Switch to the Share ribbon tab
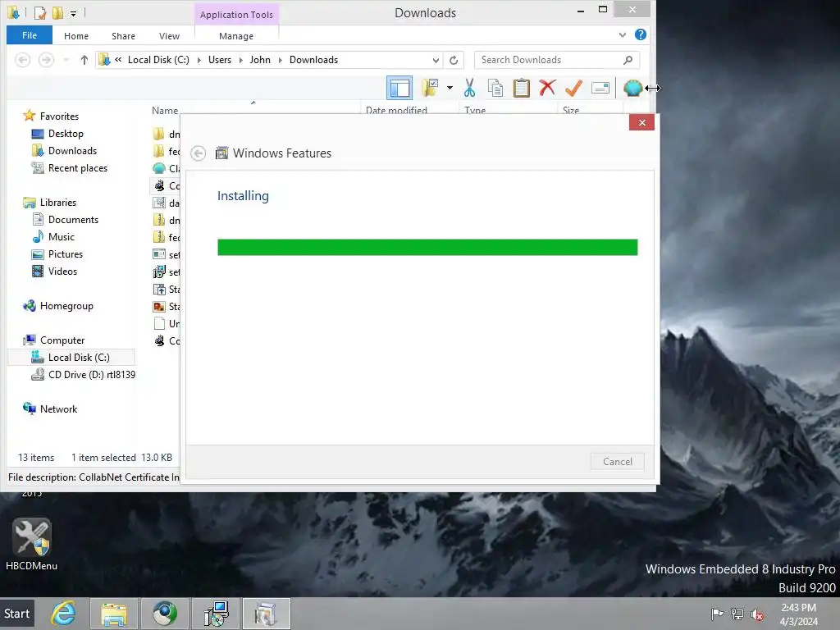Image resolution: width=840 pixels, height=630 pixels. click(123, 36)
